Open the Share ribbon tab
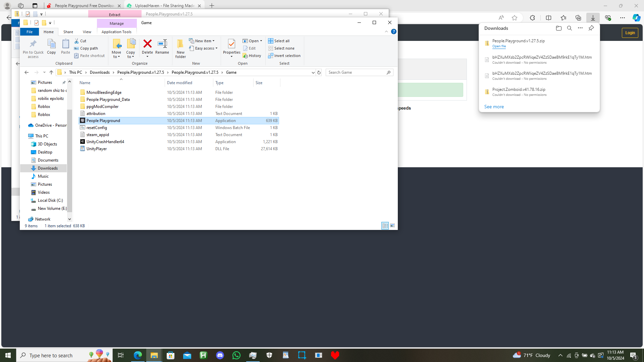 68,32
